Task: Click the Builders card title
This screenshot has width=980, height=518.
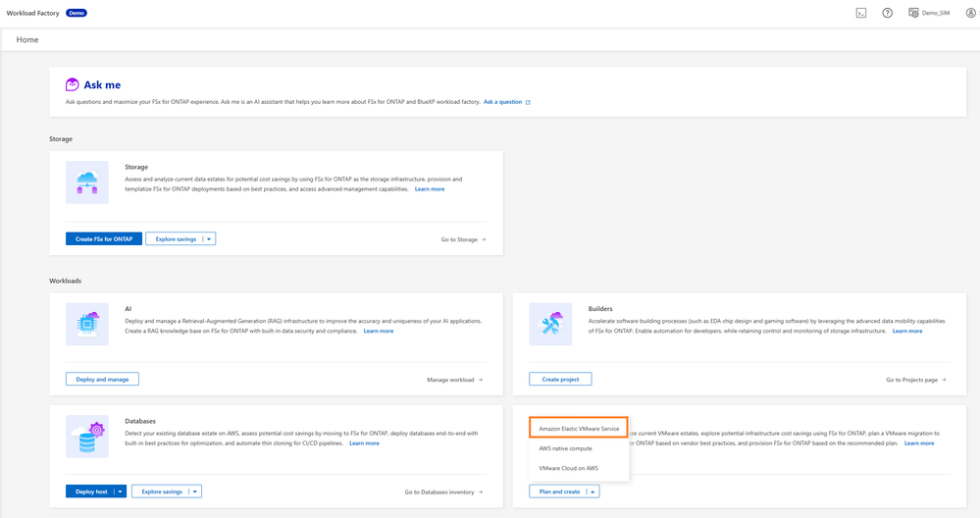Action: 600,309
